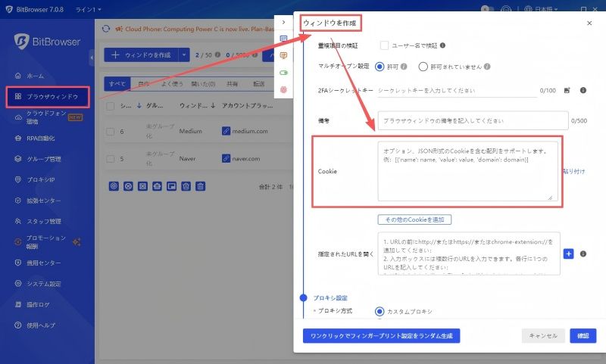Click the refresh icon beside the Cloud Phone announcement

coord(106,29)
